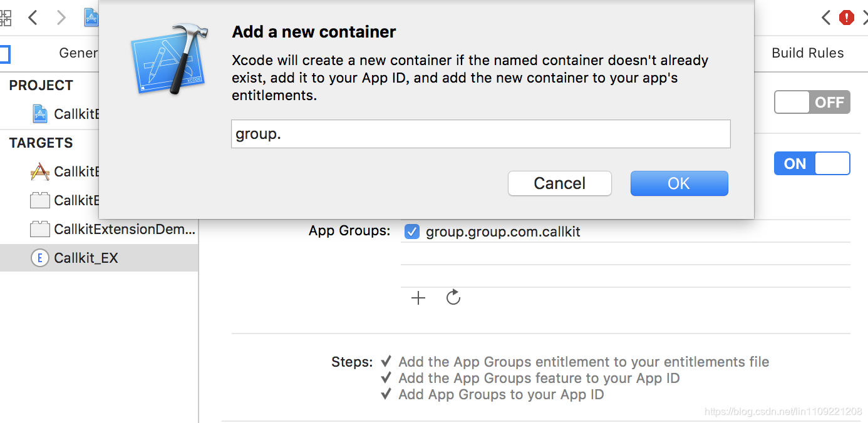868x423 pixels.
Task: Select the Callkit_EX target
Action: [99, 258]
